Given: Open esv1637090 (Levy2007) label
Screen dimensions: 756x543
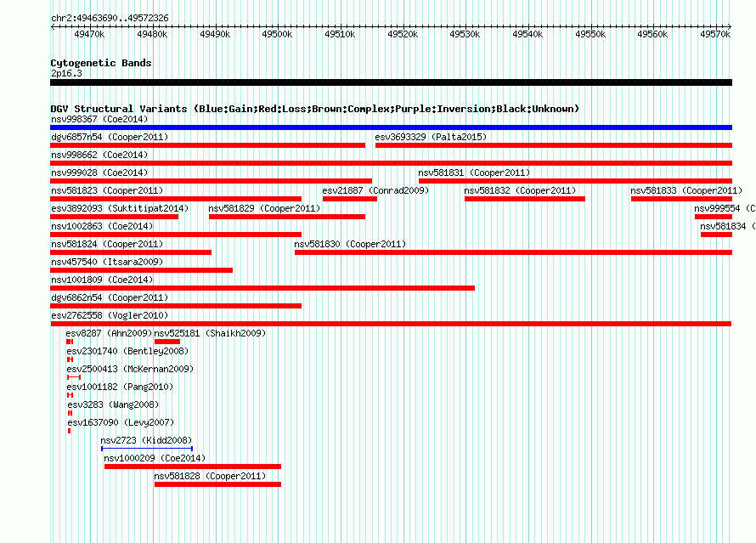Looking at the screenshot, I should click(x=121, y=422).
